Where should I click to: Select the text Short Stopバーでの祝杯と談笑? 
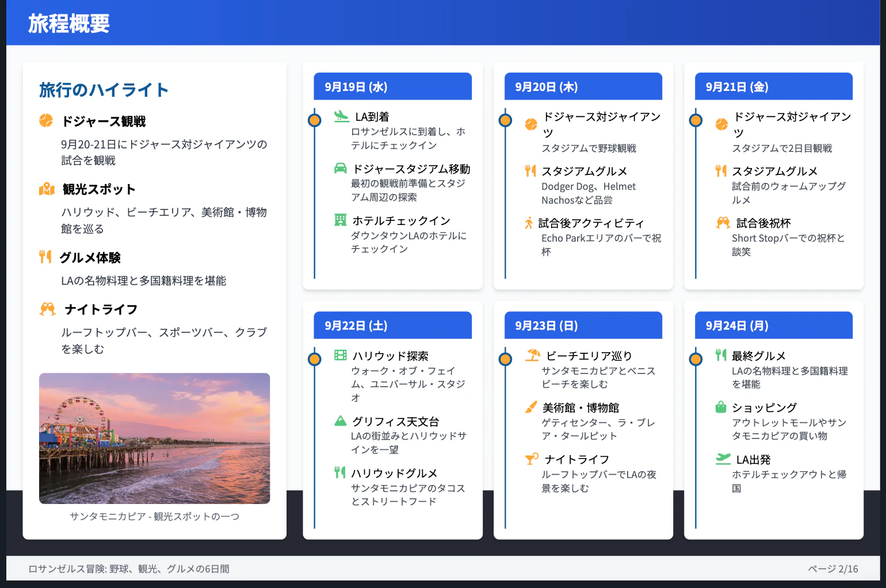788,245
